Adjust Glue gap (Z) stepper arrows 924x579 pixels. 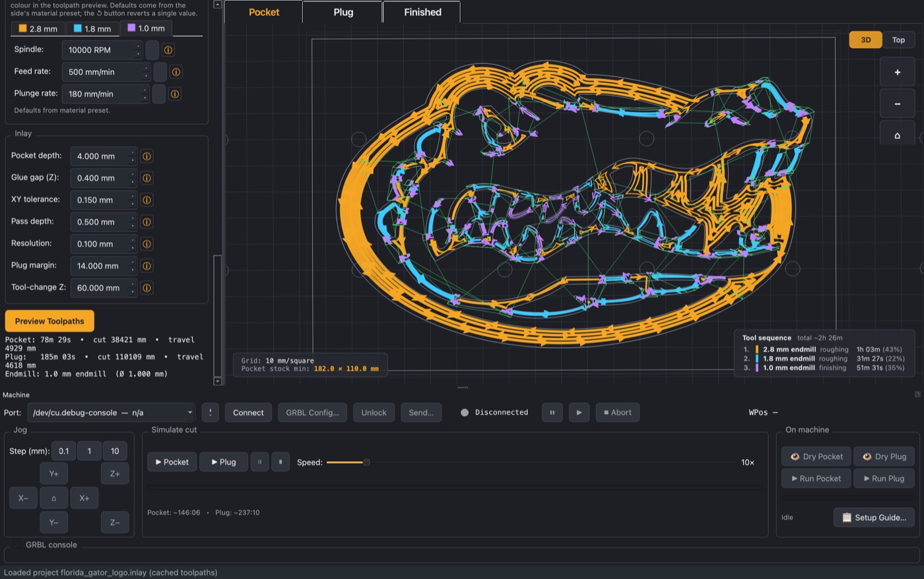pos(133,178)
